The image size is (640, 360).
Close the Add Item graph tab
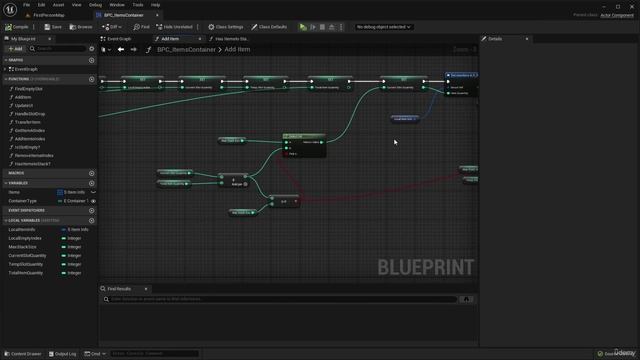[x=200, y=39]
